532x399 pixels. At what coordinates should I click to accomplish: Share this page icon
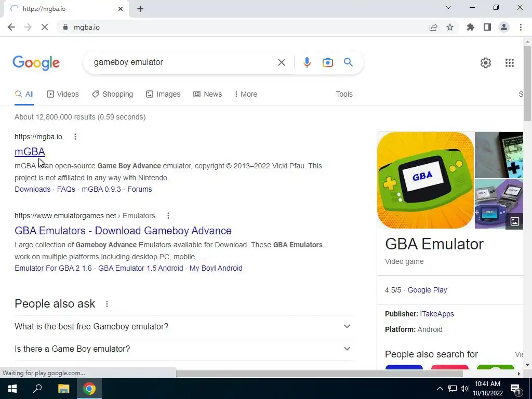[x=433, y=27]
